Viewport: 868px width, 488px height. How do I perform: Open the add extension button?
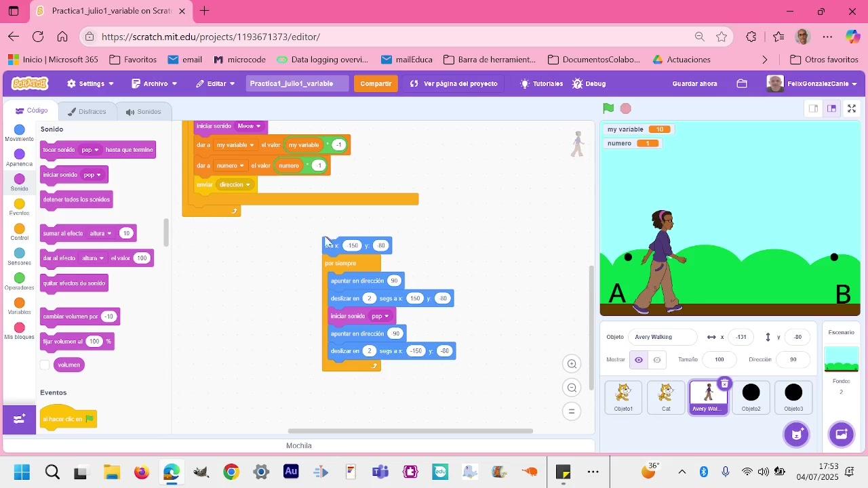(19, 420)
